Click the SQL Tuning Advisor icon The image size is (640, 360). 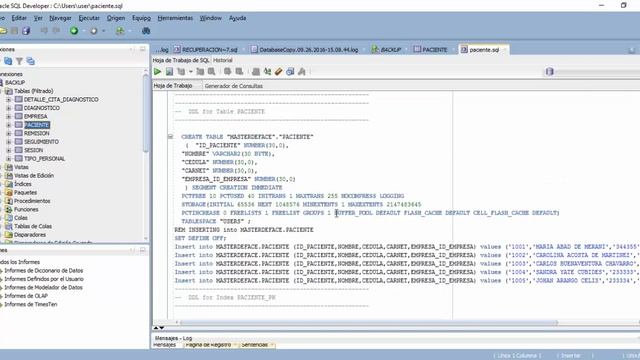coord(211,72)
